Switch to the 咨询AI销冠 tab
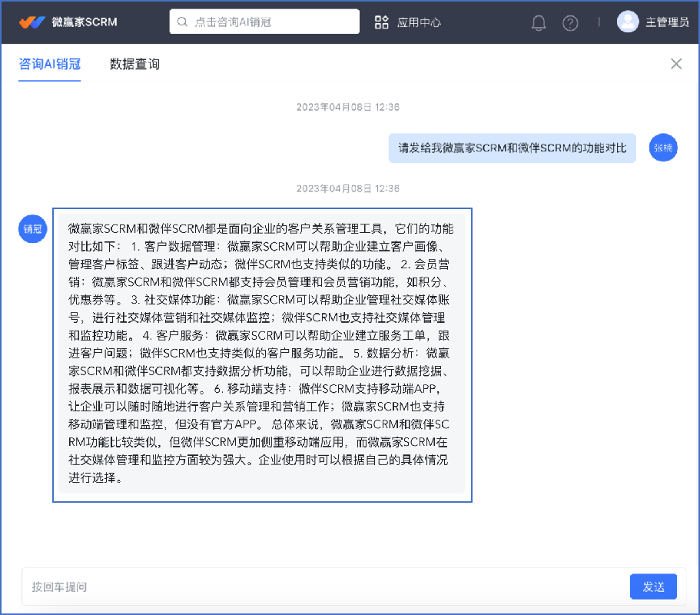 50,64
